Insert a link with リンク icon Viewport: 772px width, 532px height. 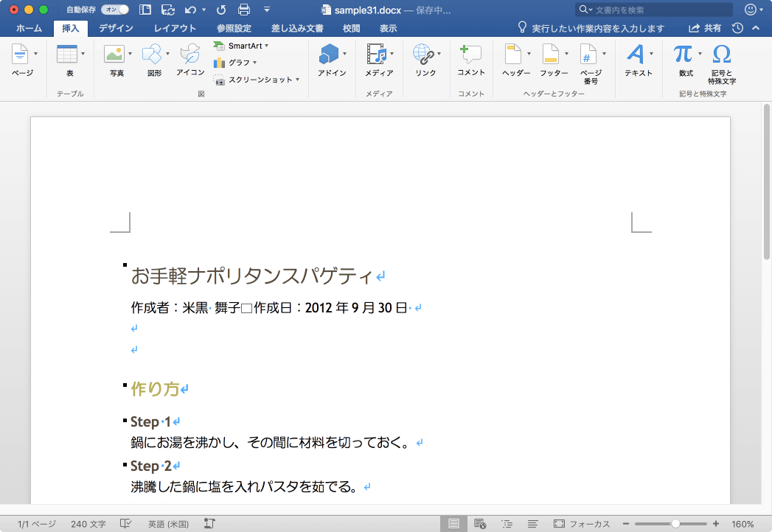423,54
